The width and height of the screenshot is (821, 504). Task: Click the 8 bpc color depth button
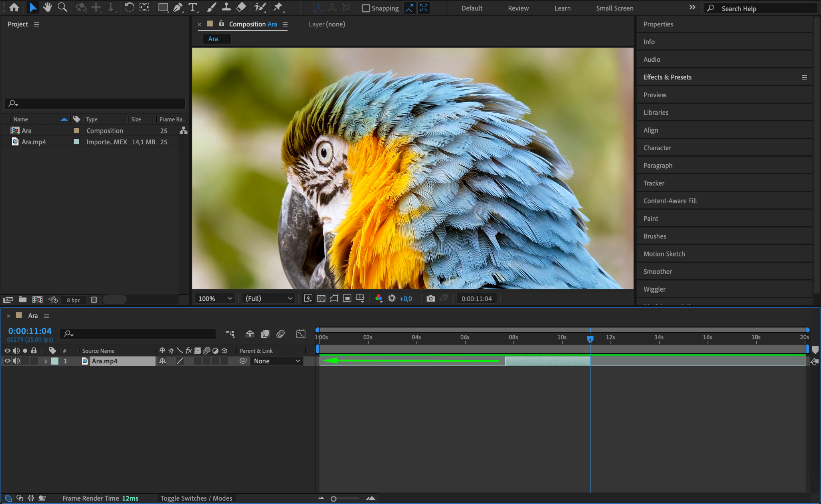[x=73, y=300]
